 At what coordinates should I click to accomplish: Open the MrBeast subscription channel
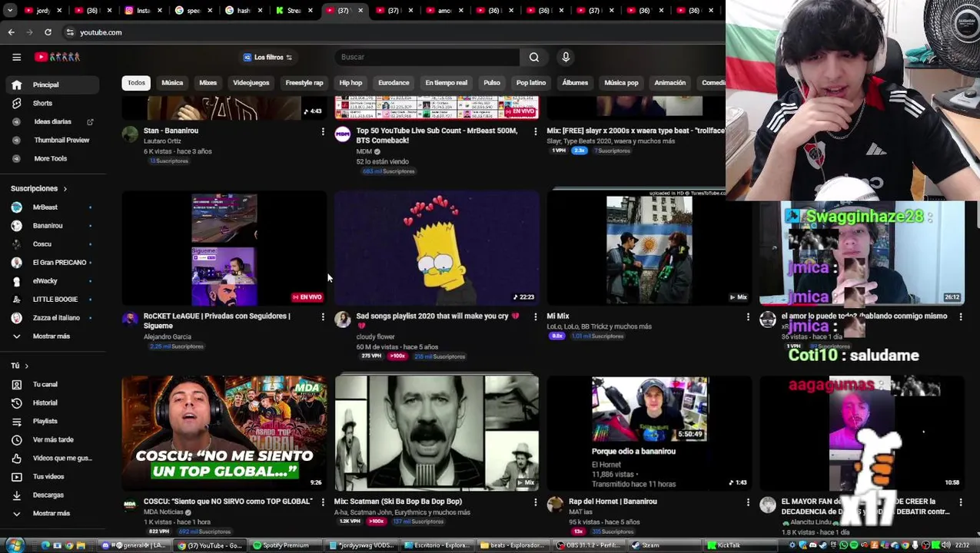[52, 207]
